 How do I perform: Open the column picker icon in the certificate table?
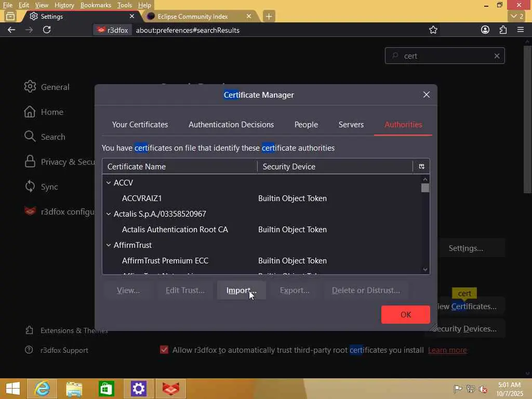tap(421, 166)
